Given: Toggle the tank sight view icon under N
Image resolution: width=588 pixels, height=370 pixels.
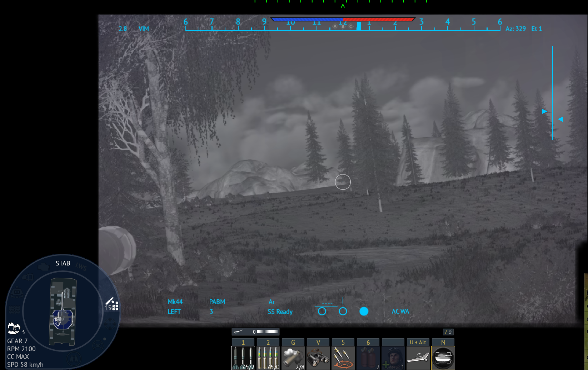Looking at the screenshot, I should click(x=443, y=358).
